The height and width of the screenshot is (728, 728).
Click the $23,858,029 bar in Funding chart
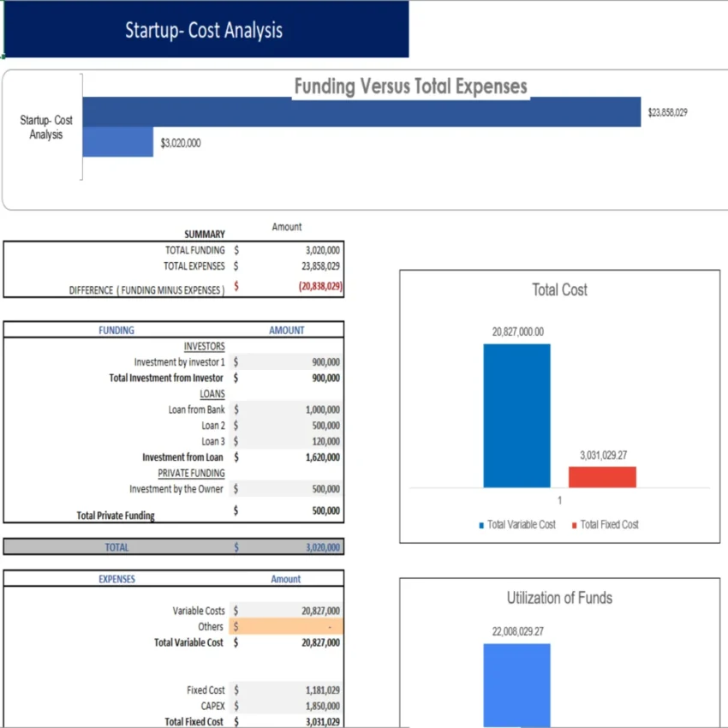click(x=360, y=112)
